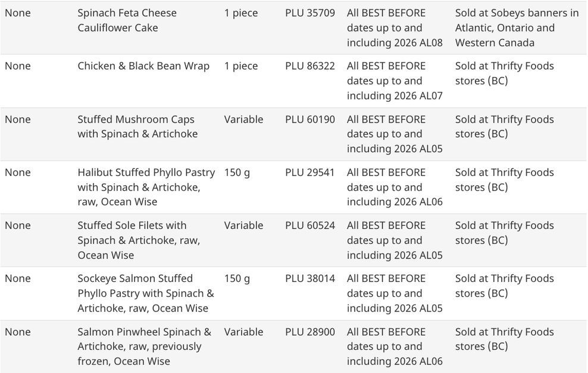This screenshot has width=588, height=373.
Task: Select the PLU 38014 code
Action: click(x=309, y=278)
